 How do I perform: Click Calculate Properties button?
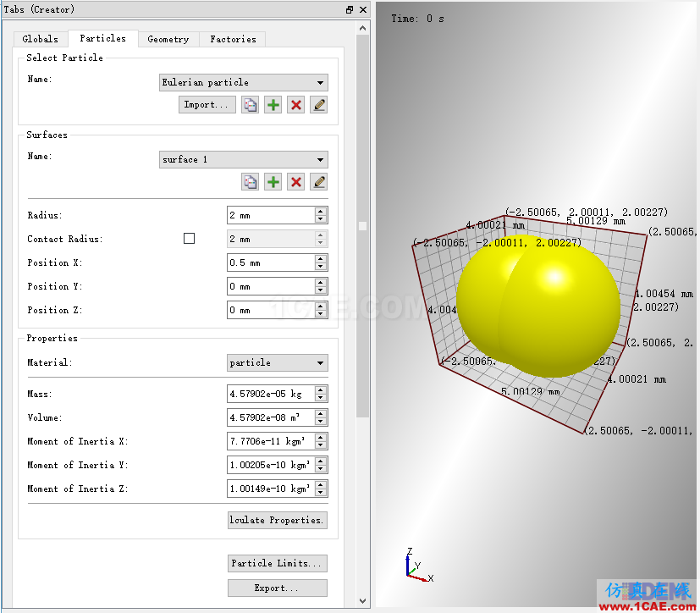coord(278,520)
